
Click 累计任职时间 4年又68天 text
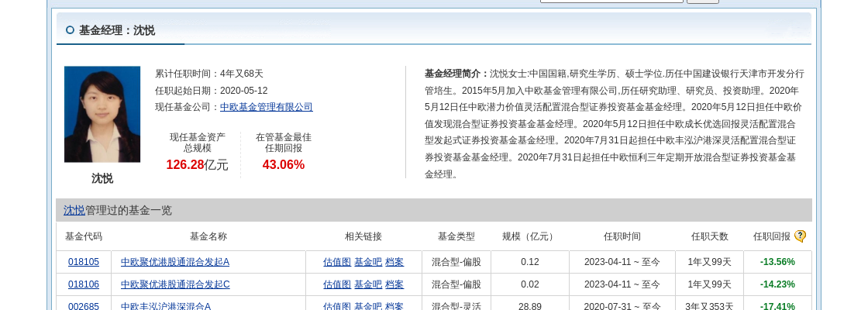pos(209,74)
